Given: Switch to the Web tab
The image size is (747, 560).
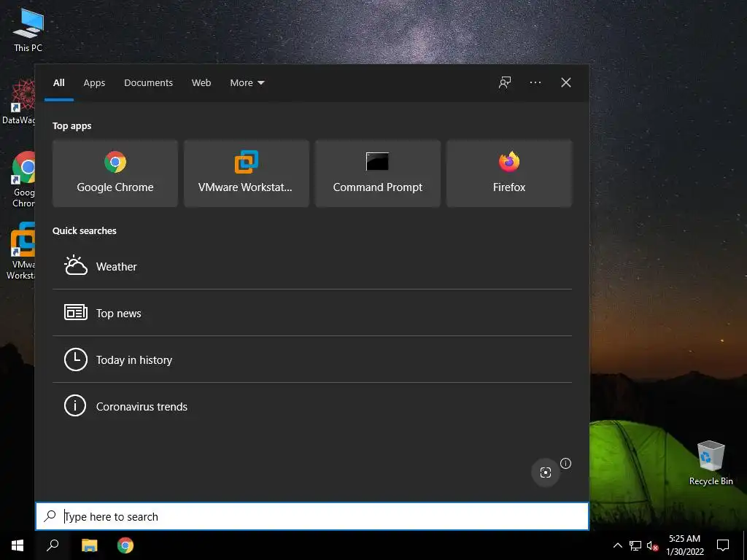Looking at the screenshot, I should (201, 83).
